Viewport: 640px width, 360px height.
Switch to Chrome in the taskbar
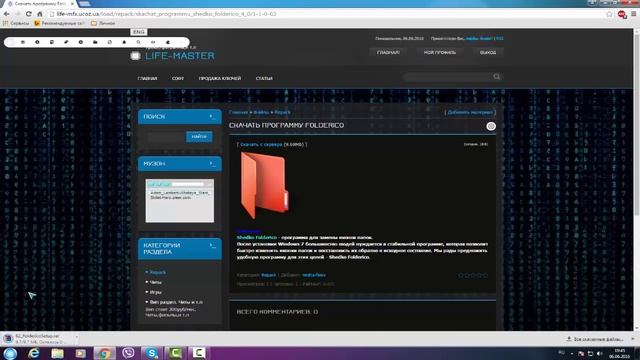pos(104,353)
